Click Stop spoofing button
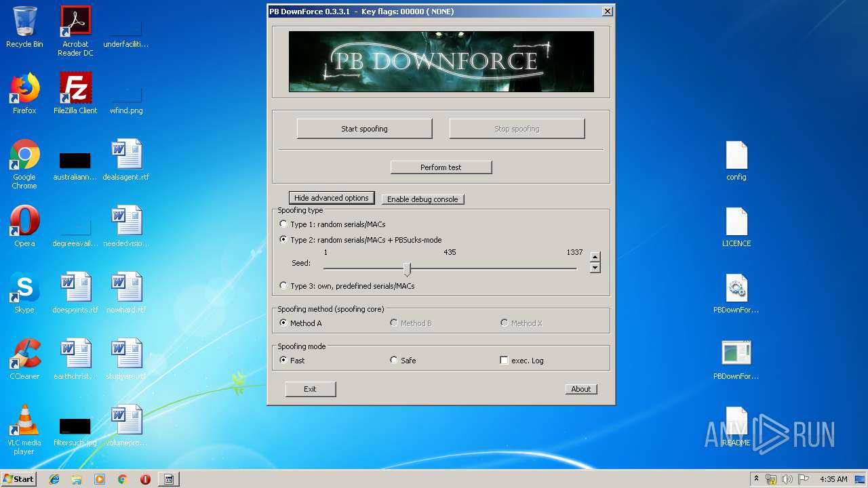 517,129
